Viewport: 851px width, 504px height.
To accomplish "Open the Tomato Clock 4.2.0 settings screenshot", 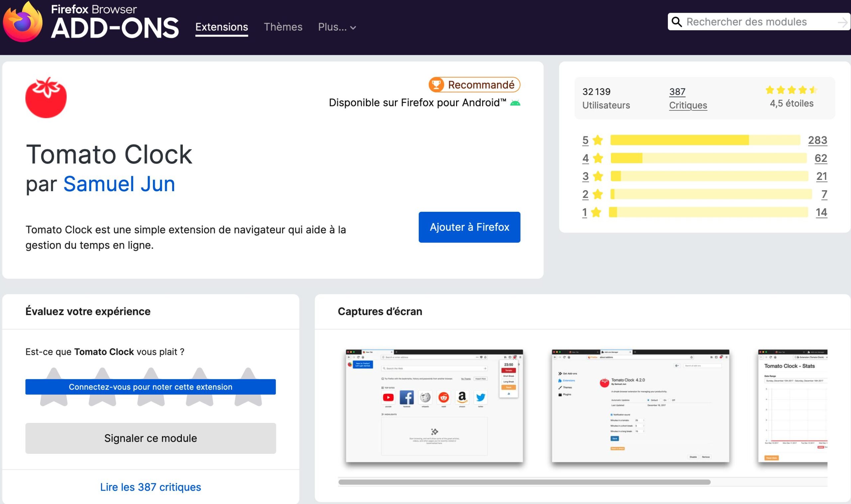I will 641,406.
